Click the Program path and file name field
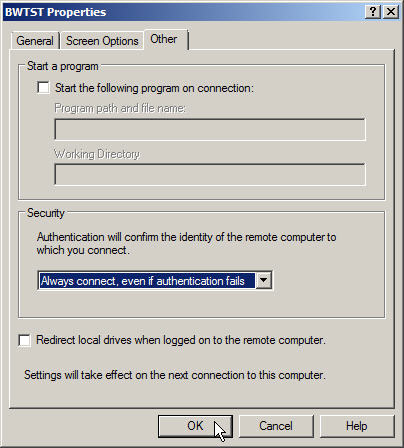Viewport: 404px width, 448px height. coord(210,130)
